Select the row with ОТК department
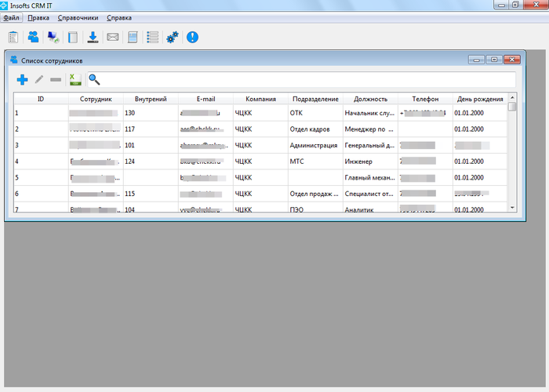549x392 pixels. tap(260, 113)
